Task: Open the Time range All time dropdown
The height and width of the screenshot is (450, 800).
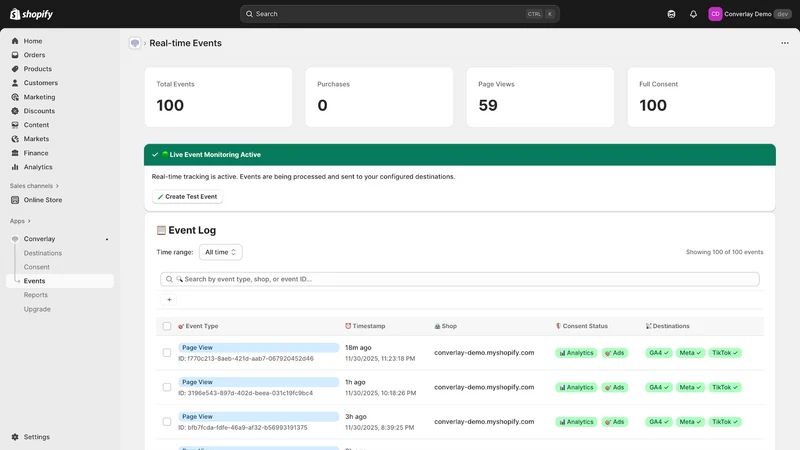Action: click(220, 252)
